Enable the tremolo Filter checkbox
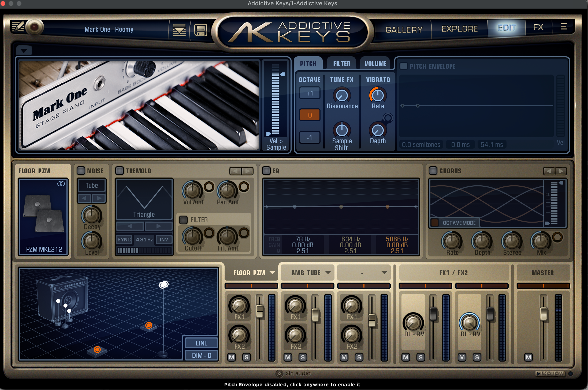This screenshot has height=390, width=588. [x=183, y=220]
